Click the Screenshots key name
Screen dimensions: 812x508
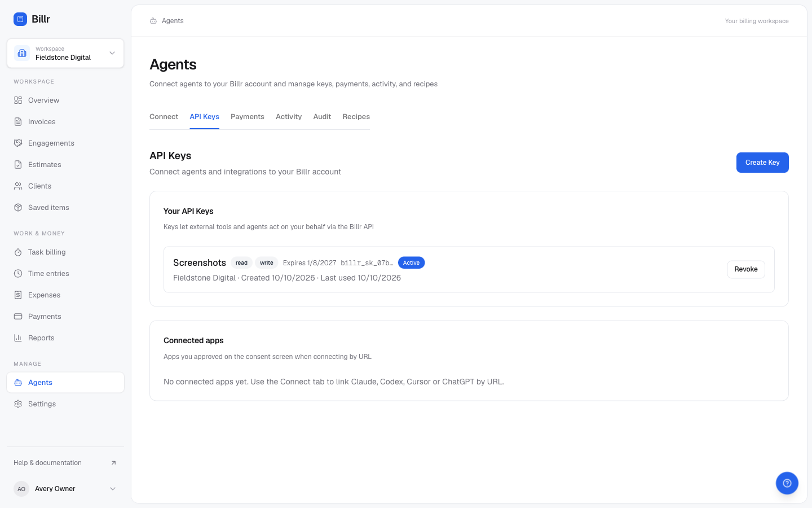(200, 263)
